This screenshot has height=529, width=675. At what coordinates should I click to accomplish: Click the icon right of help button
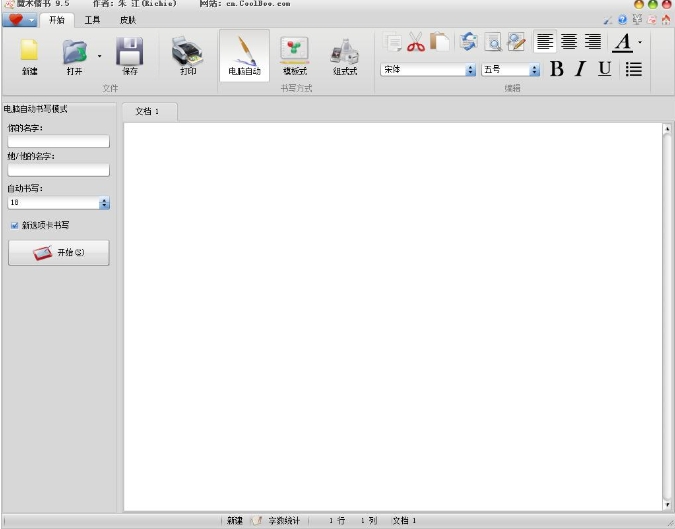pyautogui.click(x=637, y=19)
